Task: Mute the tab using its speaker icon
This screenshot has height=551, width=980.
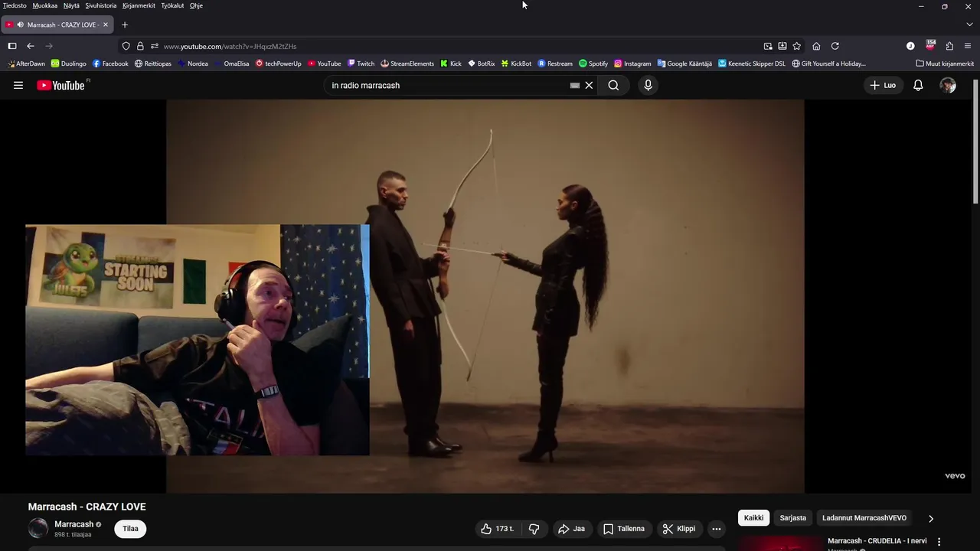Action: [20, 24]
